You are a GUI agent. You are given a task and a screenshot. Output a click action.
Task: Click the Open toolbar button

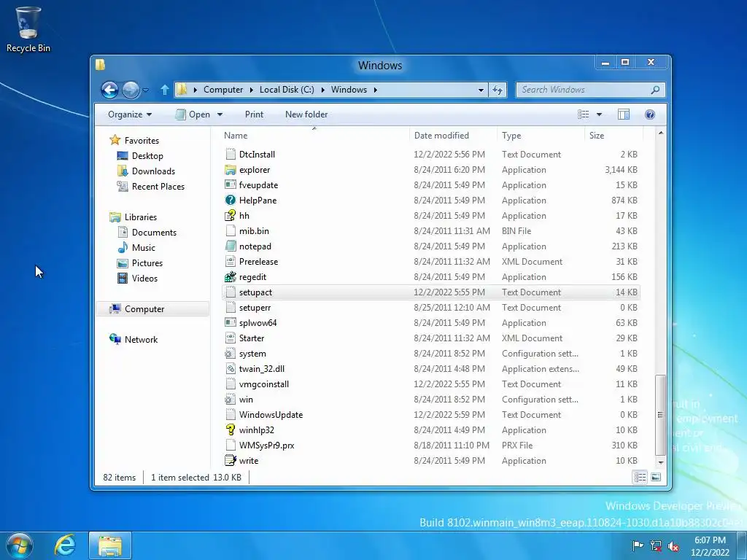click(193, 114)
